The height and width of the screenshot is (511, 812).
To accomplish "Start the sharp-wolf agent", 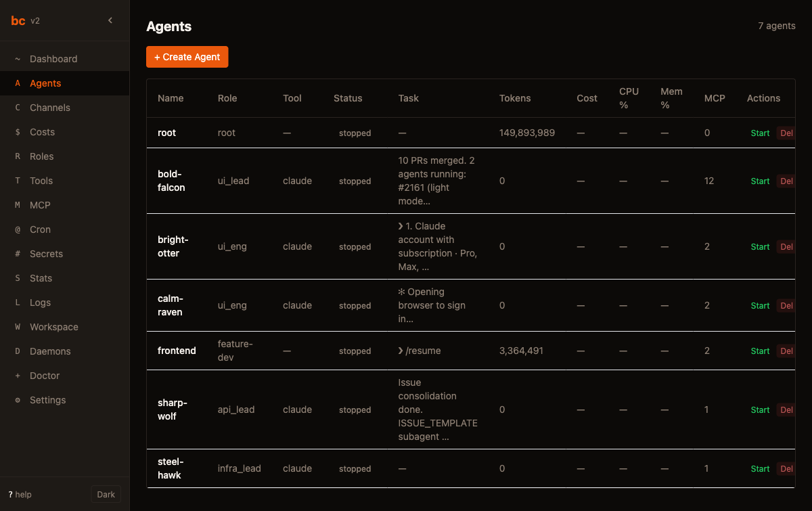I will 760,410.
